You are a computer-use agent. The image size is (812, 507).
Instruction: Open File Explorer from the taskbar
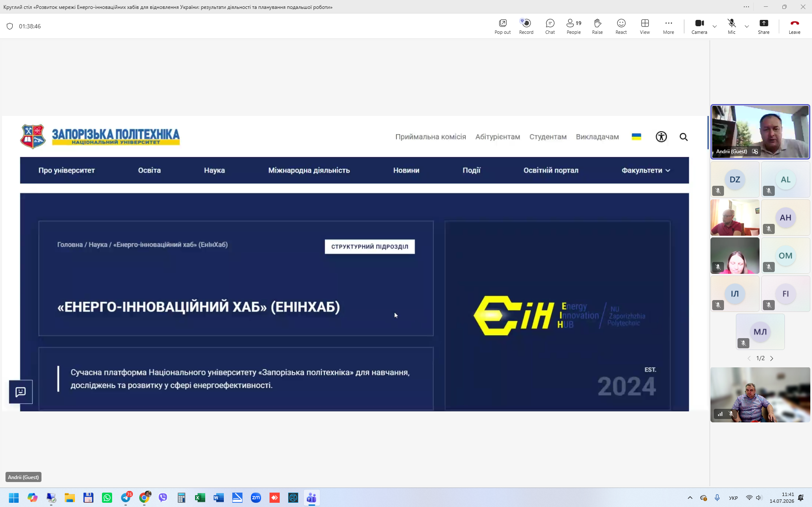[x=69, y=498]
